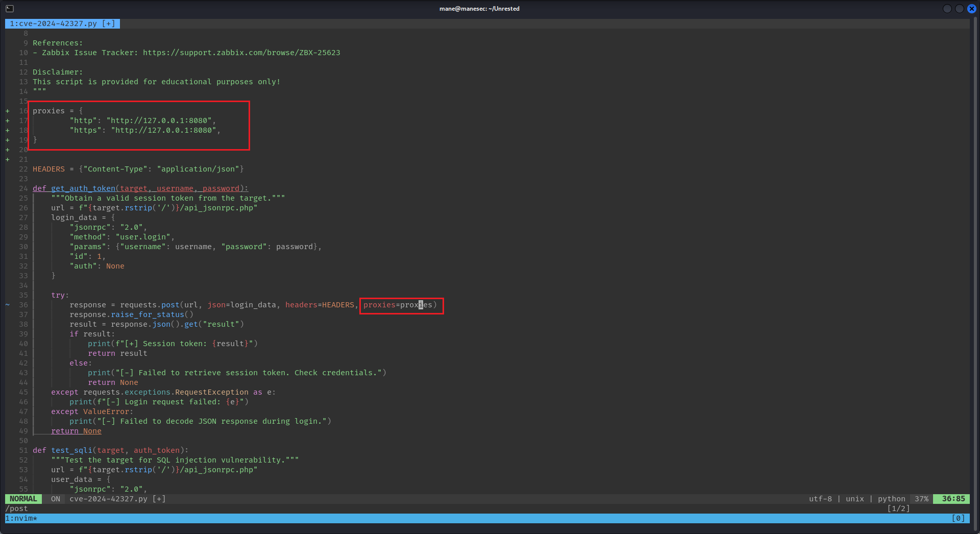This screenshot has height=534, width=980.
Task: Select the cve-2024-42327.py buffer tab
Action: [62, 23]
